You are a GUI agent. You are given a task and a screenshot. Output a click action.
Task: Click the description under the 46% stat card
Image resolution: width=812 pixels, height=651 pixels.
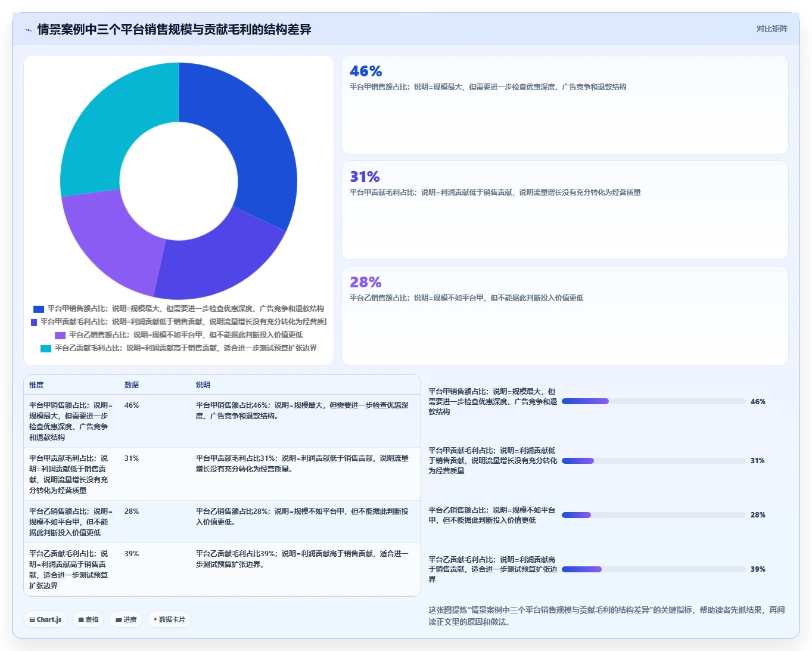[x=488, y=87]
